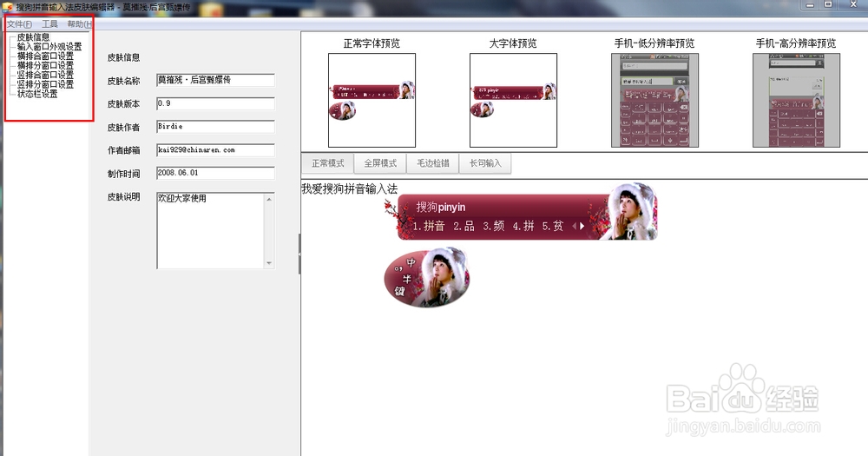The height and width of the screenshot is (456, 868).
Task: Switch to 长句输入 tab
Action: pos(485,163)
